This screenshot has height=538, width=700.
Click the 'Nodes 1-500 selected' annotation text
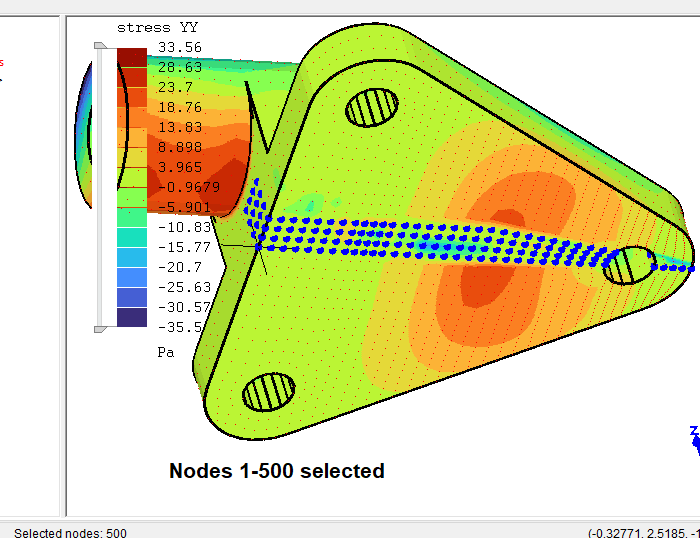[276, 470]
